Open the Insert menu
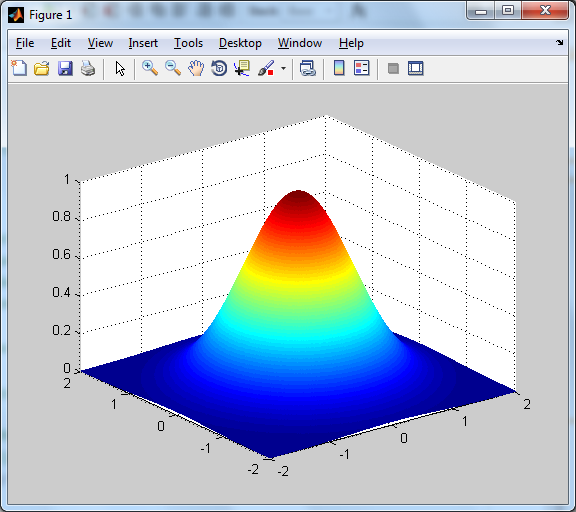This screenshot has height=512, width=576. pos(143,43)
